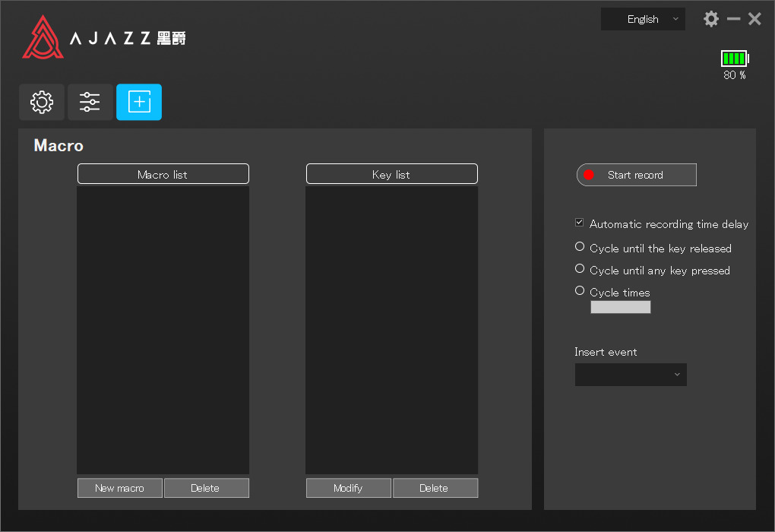
Task: Start record of a macro
Action: [637, 175]
